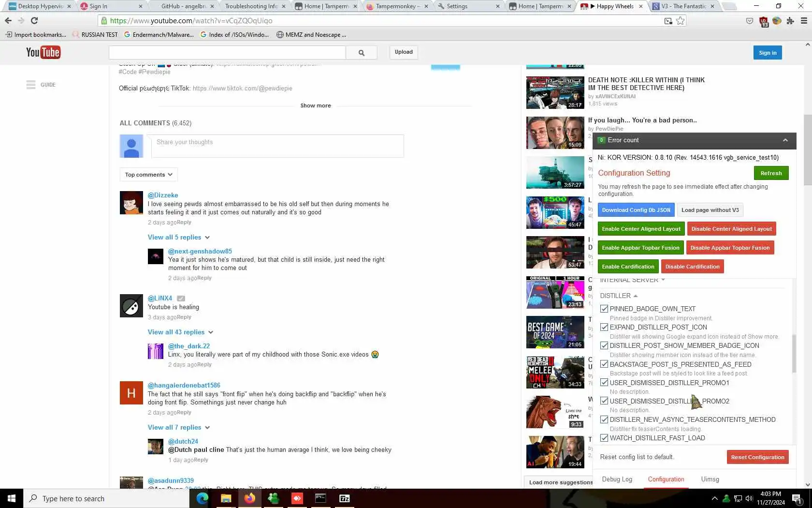Open the pewdiepie TikTok link

pos(242,88)
